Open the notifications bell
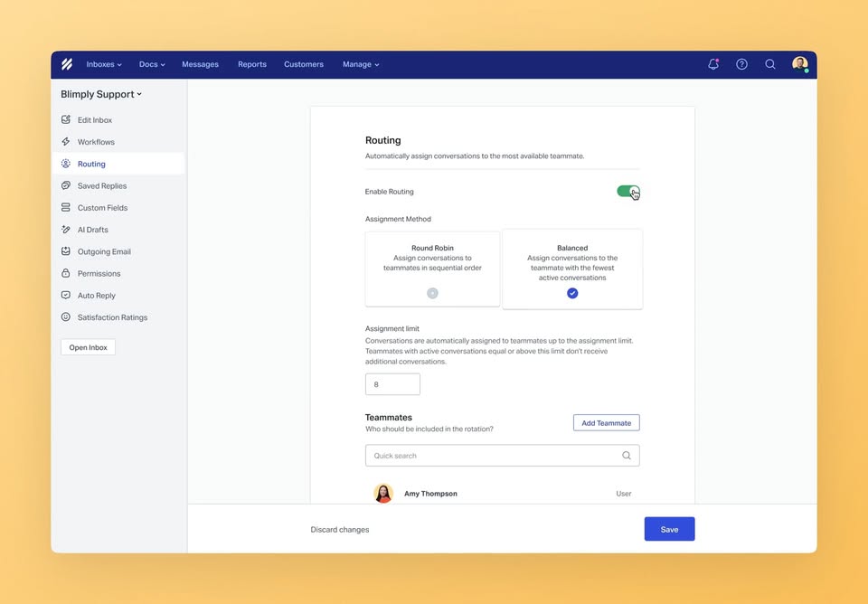This screenshot has width=868, height=604. [713, 64]
